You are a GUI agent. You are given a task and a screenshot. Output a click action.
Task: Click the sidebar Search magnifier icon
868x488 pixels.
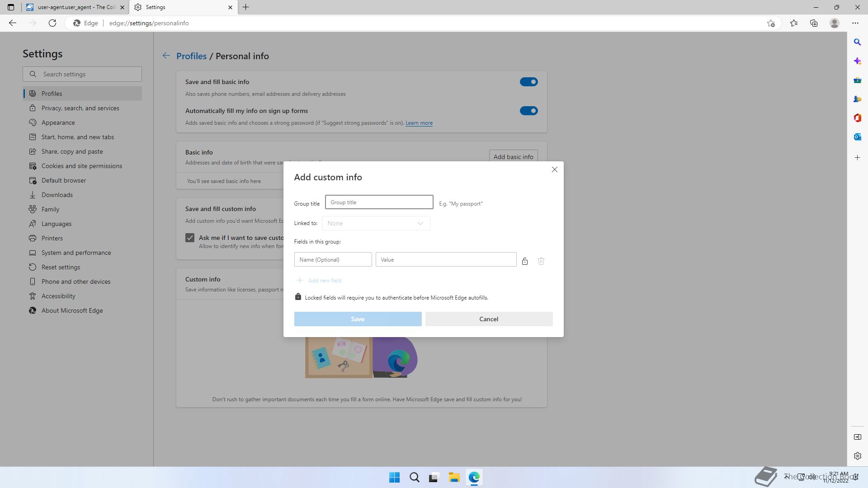tap(857, 42)
